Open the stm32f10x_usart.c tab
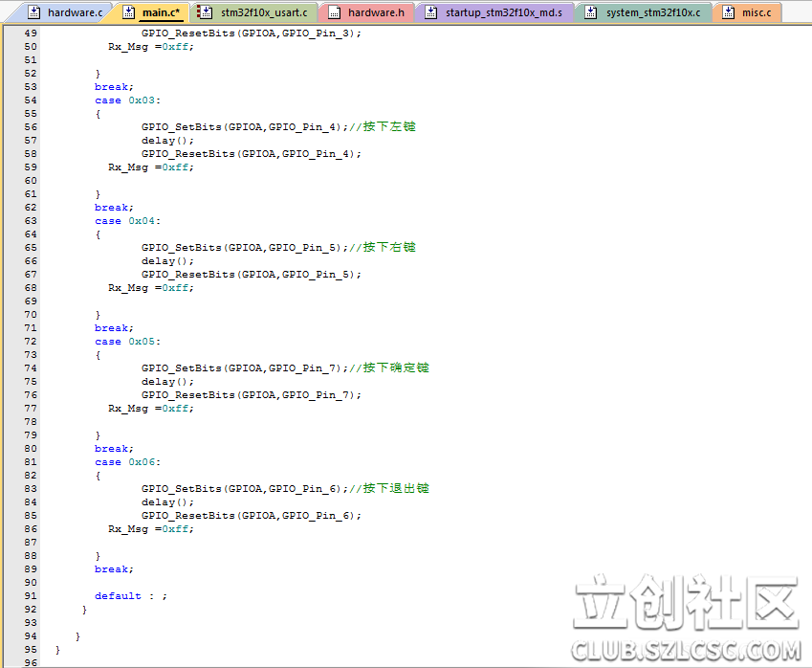 [x=253, y=12]
